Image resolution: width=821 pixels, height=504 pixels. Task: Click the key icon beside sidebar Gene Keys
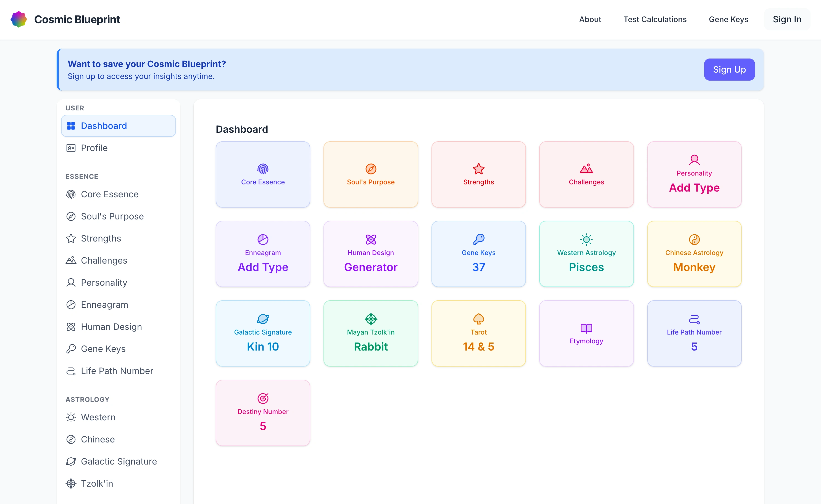[71, 349]
